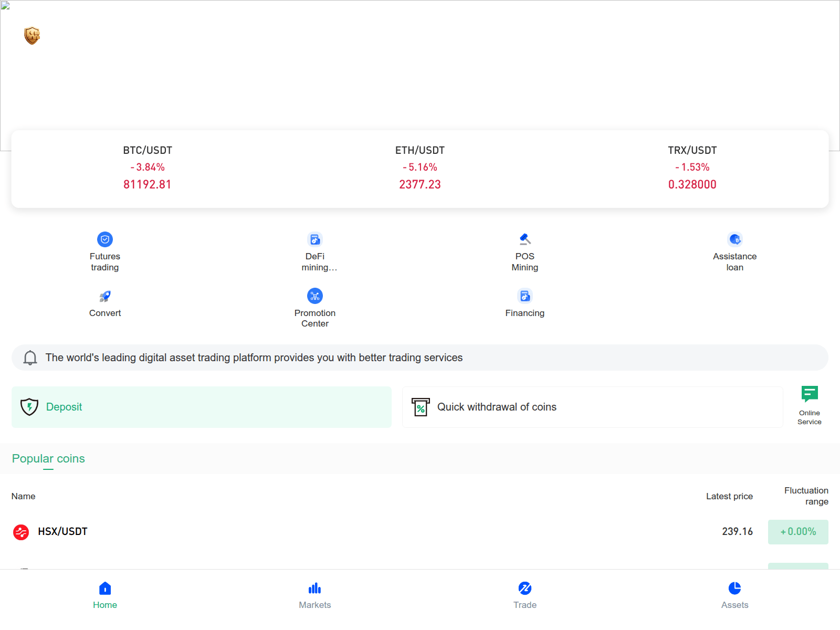Click the 239.16 latest price value
Image resolution: width=840 pixels, height=630 pixels.
[737, 532]
